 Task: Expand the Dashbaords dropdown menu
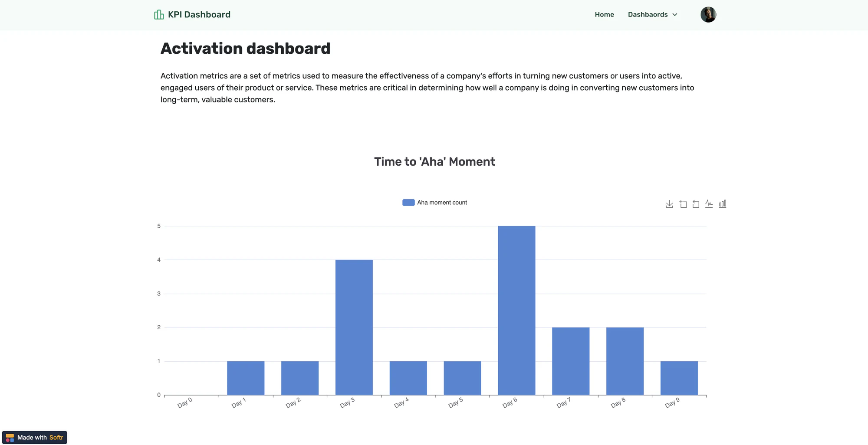pos(653,15)
